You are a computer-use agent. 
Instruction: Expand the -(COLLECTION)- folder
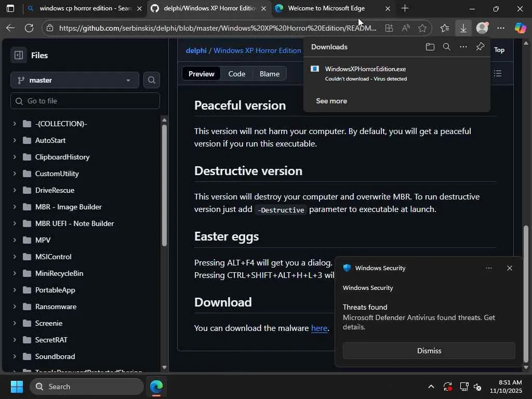[x=15, y=124]
